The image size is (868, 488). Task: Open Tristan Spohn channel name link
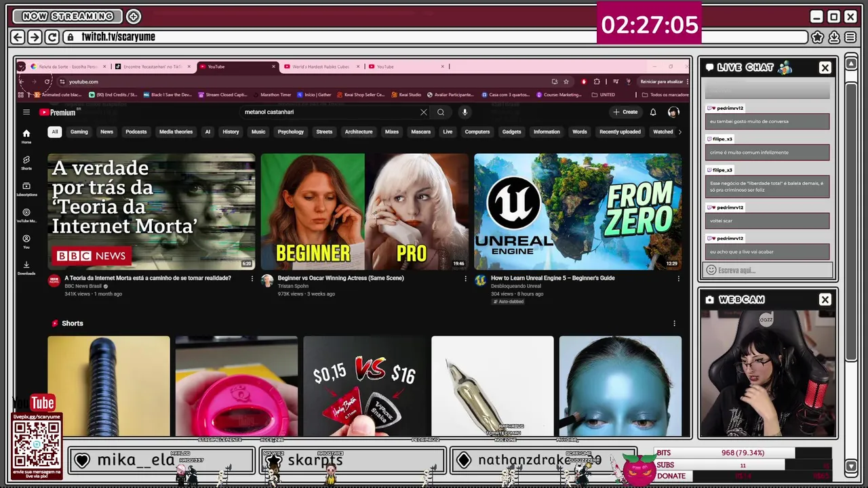tap(293, 286)
